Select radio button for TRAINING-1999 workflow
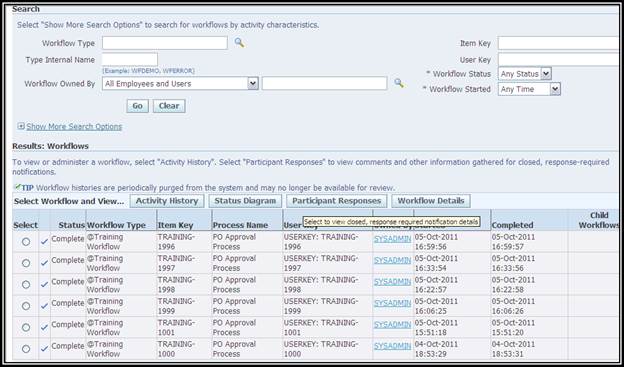The width and height of the screenshot is (624, 367). [x=26, y=306]
